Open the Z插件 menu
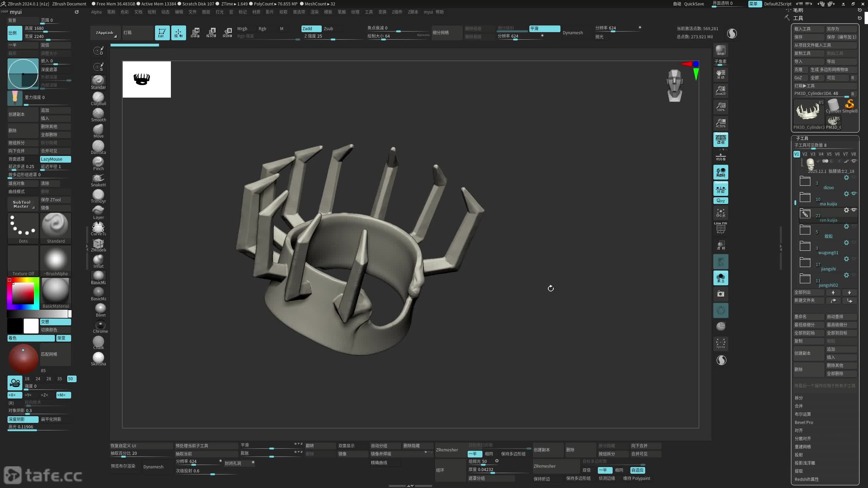The image size is (868, 488). click(397, 12)
